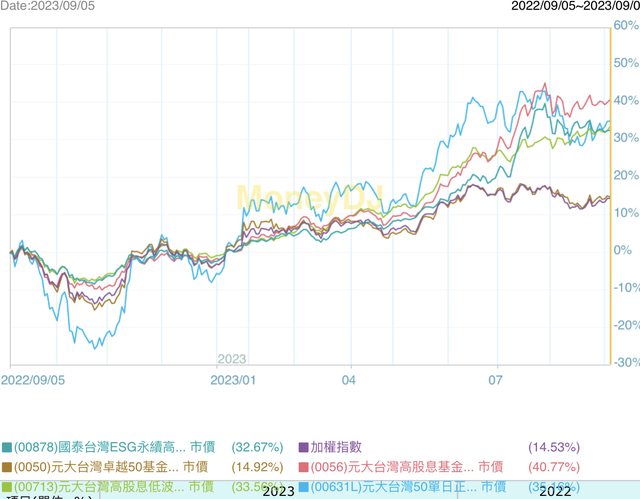
Task: Click the green swatch for 00713 legend entry
Action: [x=7, y=486]
